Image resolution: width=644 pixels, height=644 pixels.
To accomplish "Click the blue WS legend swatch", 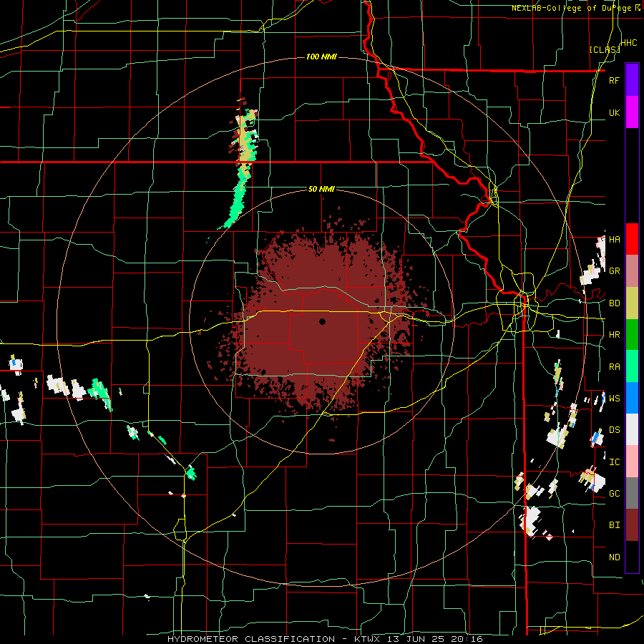I will (632, 398).
